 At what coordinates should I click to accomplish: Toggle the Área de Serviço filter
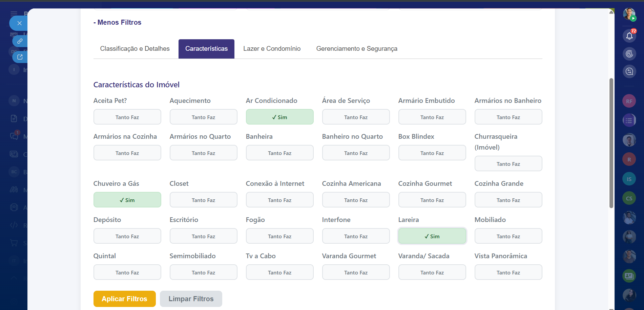[356, 117]
